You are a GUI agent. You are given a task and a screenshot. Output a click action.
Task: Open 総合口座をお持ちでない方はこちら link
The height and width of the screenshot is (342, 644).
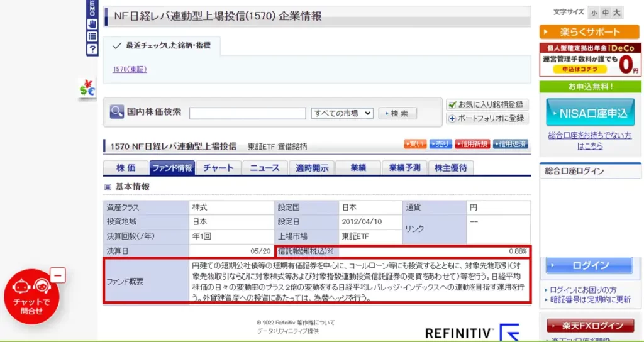(590, 140)
